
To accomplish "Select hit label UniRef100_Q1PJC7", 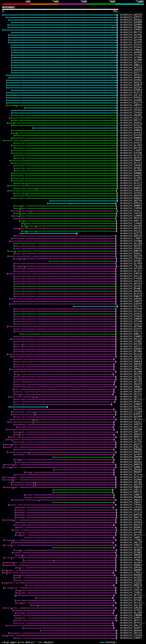I will [131, 346].
